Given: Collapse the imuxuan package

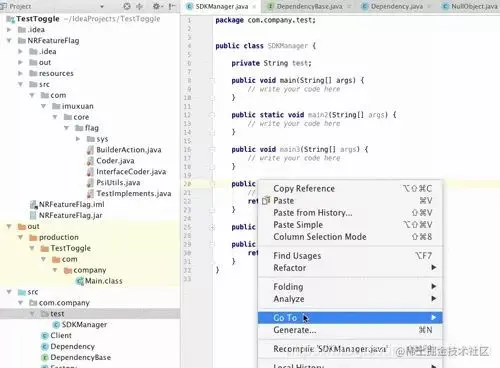Looking at the screenshot, I should point(43,106).
